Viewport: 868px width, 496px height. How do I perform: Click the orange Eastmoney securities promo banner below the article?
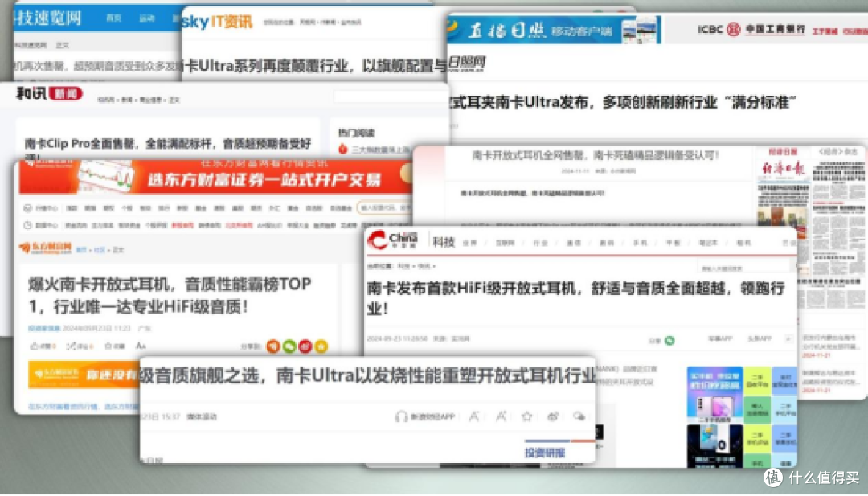[83, 375]
